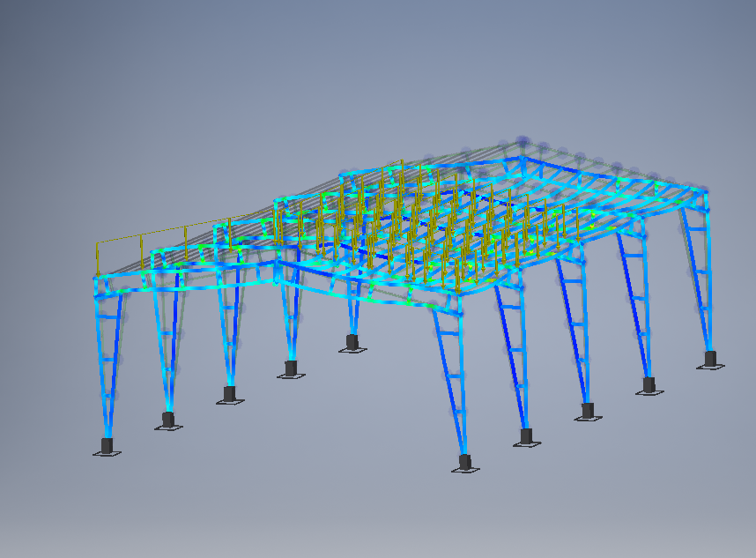This screenshot has width=756, height=558.
Task: Click the rear-most base support of right row
Action: click(710, 359)
